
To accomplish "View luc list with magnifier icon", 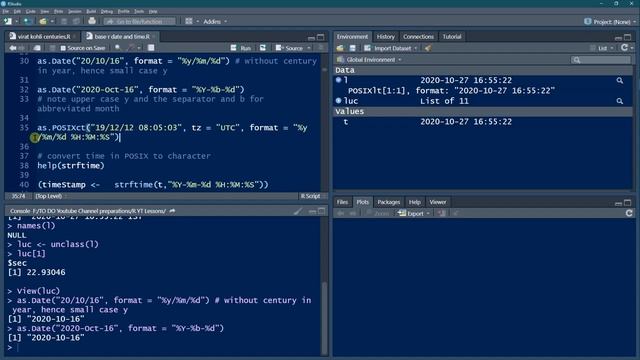I will 620,101.
